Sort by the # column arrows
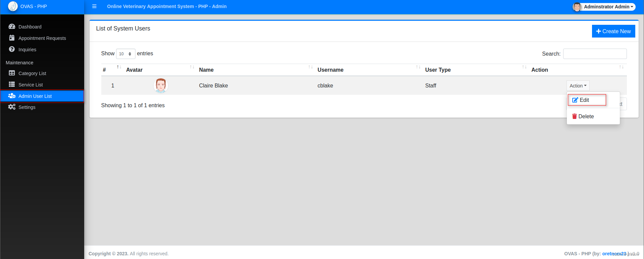Screen dimensions: 644x259 pos(119,67)
